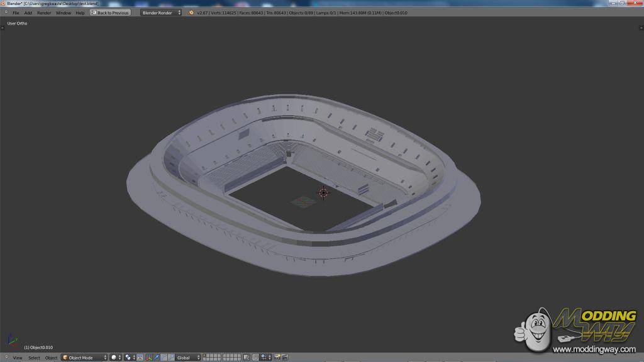
Task: Open the Object Mode dropdown
Action: tap(84, 358)
